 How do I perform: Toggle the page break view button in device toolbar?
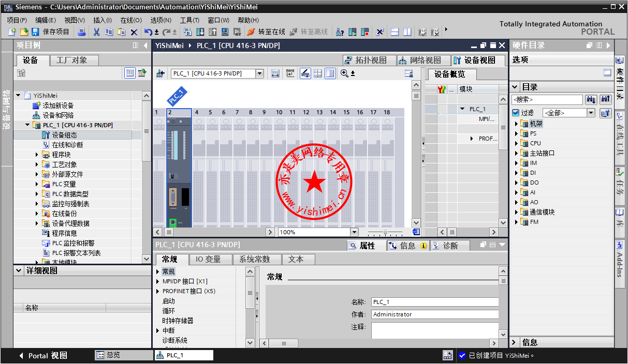[x=318, y=73]
